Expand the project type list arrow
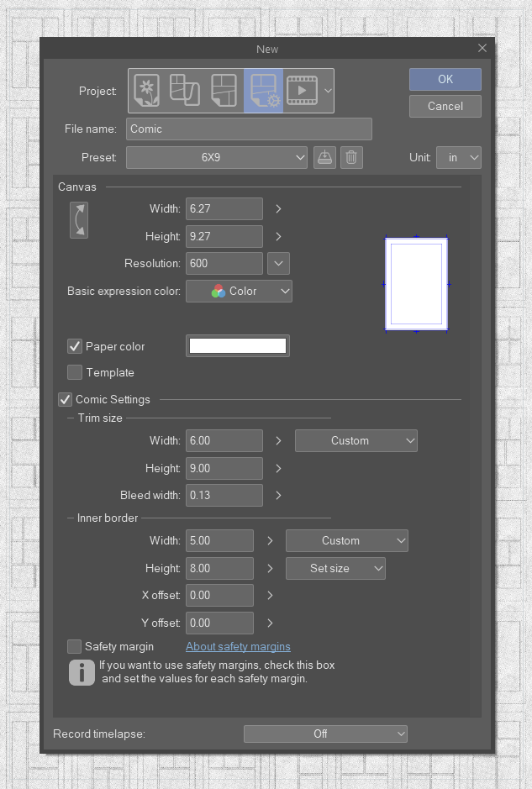 [x=328, y=91]
